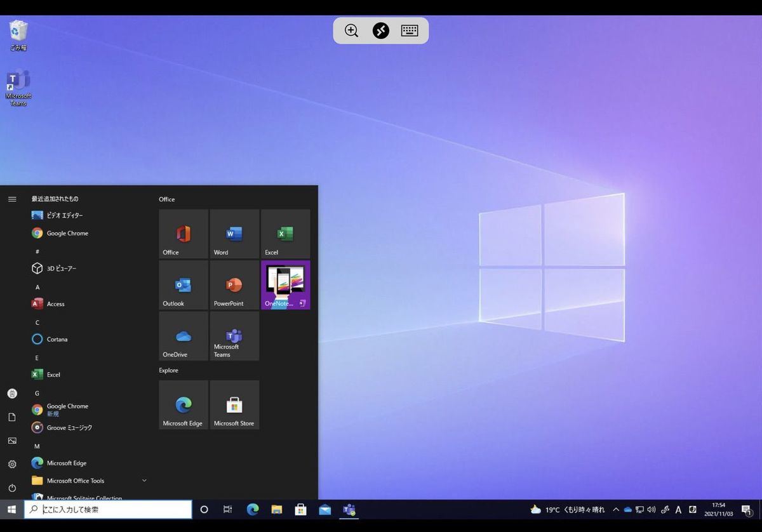This screenshot has height=532, width=762.
Task: Select the Microsoft Teams desktop shortcut
Action: point(18,88)
